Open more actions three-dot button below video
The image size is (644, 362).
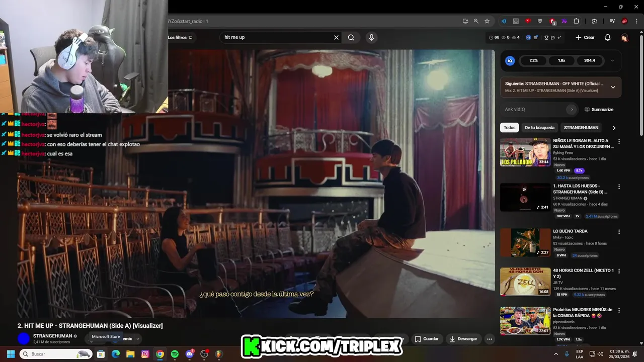click(x=490, y=339)
